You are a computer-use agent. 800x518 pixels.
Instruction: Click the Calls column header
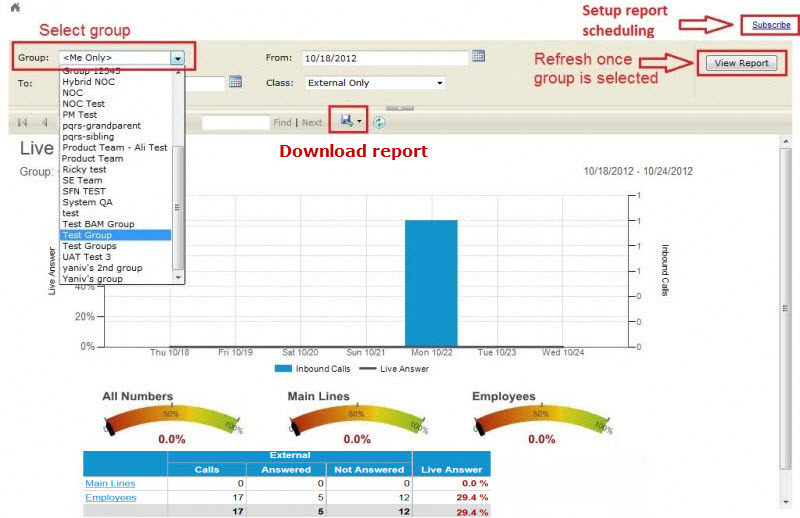tap(207, 470)
